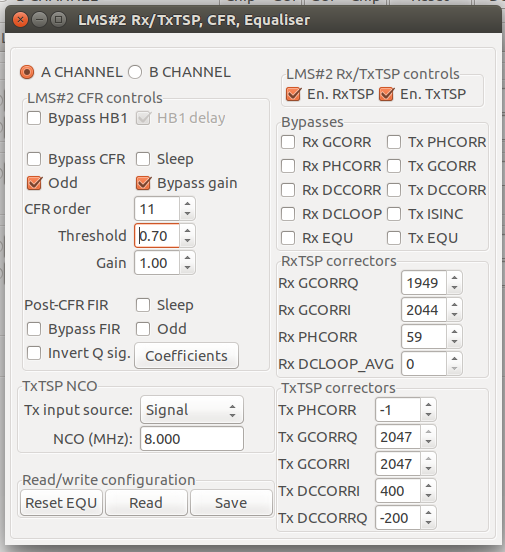The height and width of the screenshot is (552, 505).
Task: Increment Rx PHCORR spinner up
Action: click(x=454, y=331)
